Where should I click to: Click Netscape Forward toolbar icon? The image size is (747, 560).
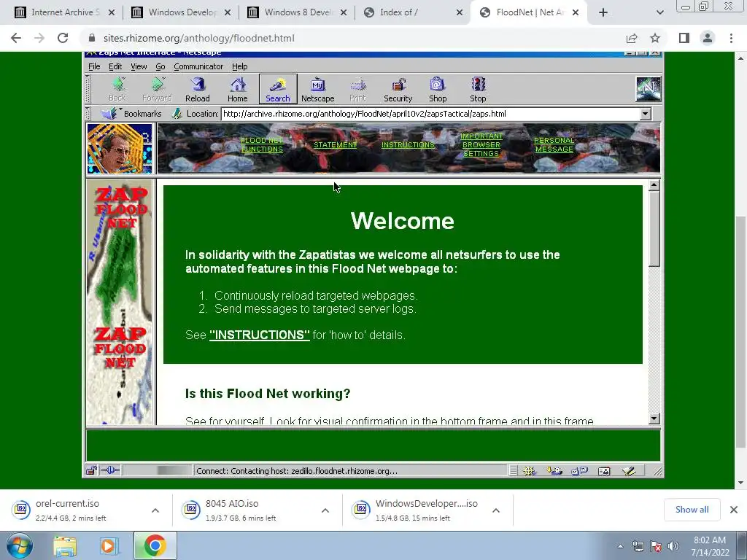click(x=158, y=85)
